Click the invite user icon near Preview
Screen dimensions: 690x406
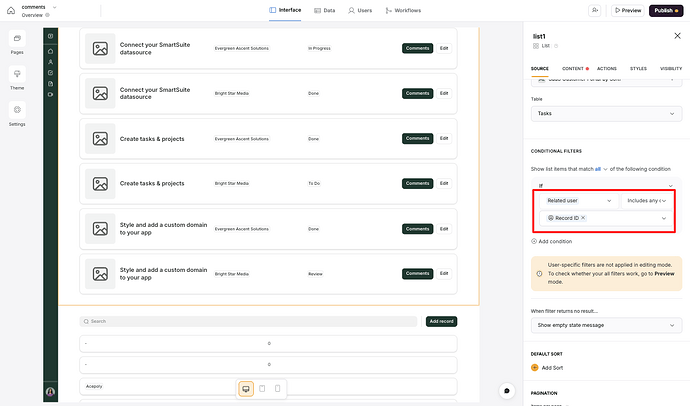click(x=595, y=10)
